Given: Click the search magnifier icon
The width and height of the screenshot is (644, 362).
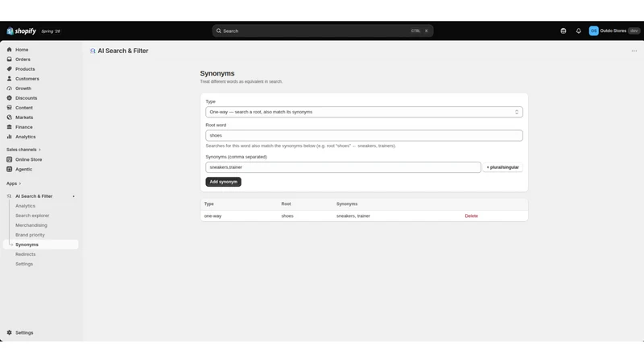Looking at the screenshot, I should pyautogui.click(x=218, y=31).
